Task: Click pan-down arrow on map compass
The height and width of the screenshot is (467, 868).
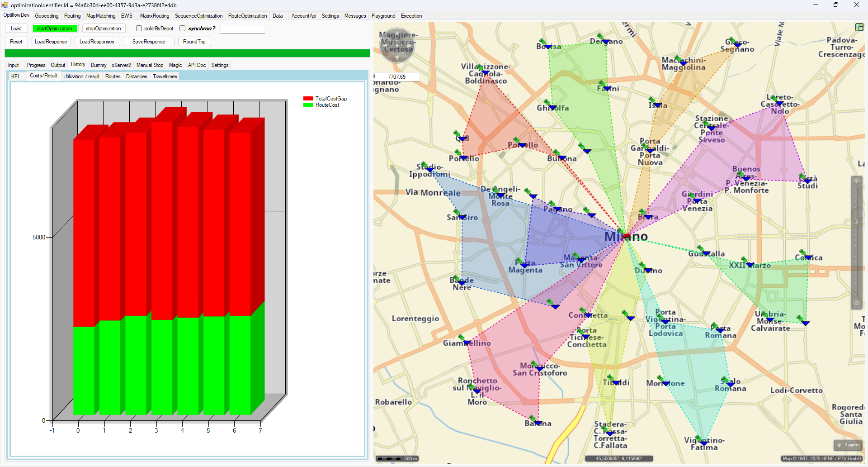Action: [397, 58]
